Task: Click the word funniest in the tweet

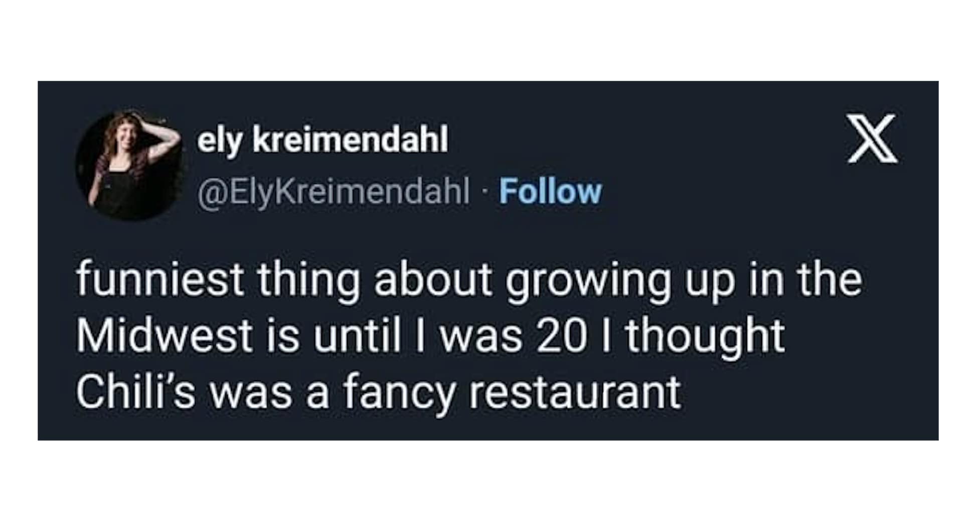Action: pyautogui.click(x=160, y=280)
